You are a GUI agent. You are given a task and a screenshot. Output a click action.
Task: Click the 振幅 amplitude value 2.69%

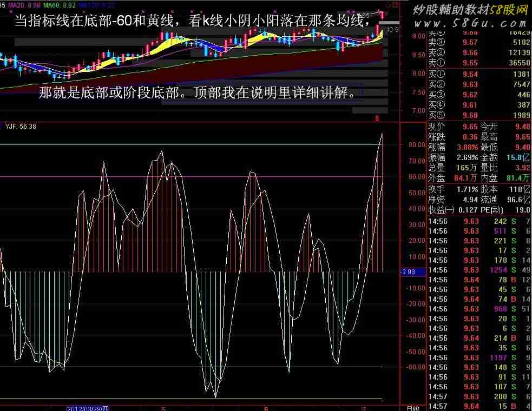[467, 157]
